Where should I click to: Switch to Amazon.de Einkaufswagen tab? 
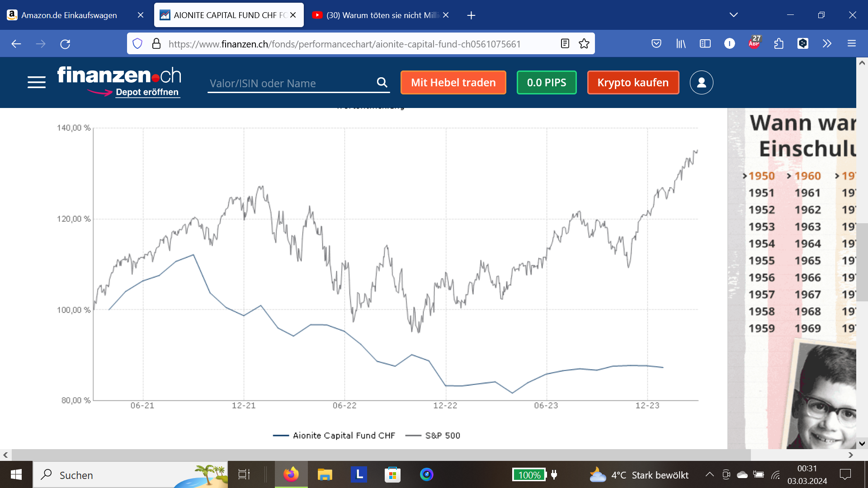[x=69, y=15]
